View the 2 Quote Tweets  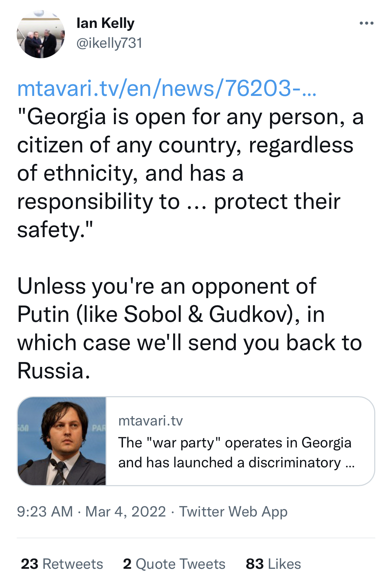click(174, 564)
